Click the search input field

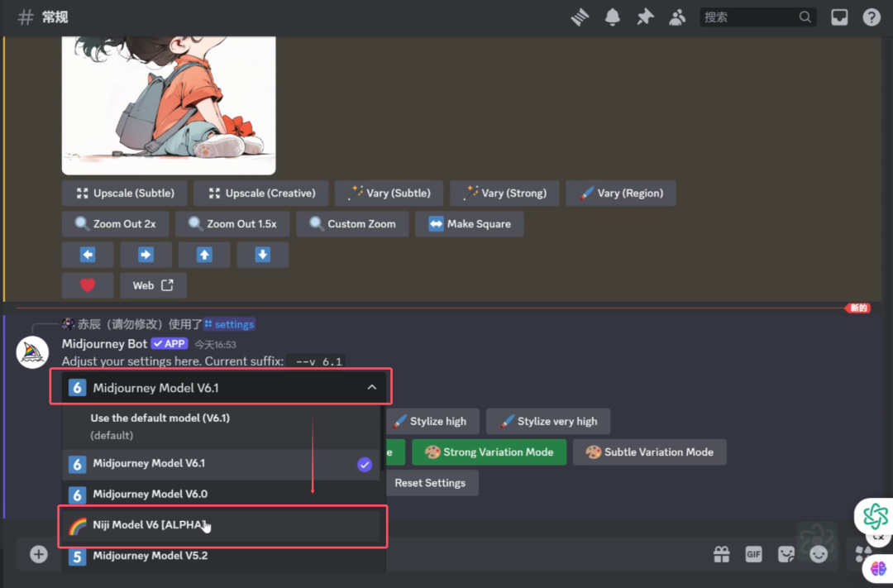coord(748,17)
